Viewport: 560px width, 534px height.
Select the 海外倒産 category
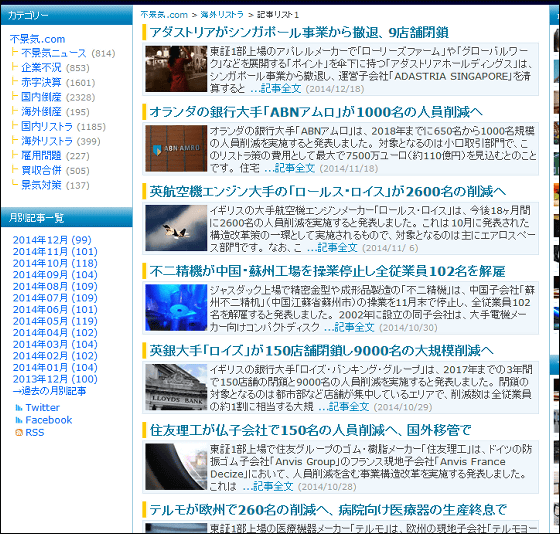point(41,112)
